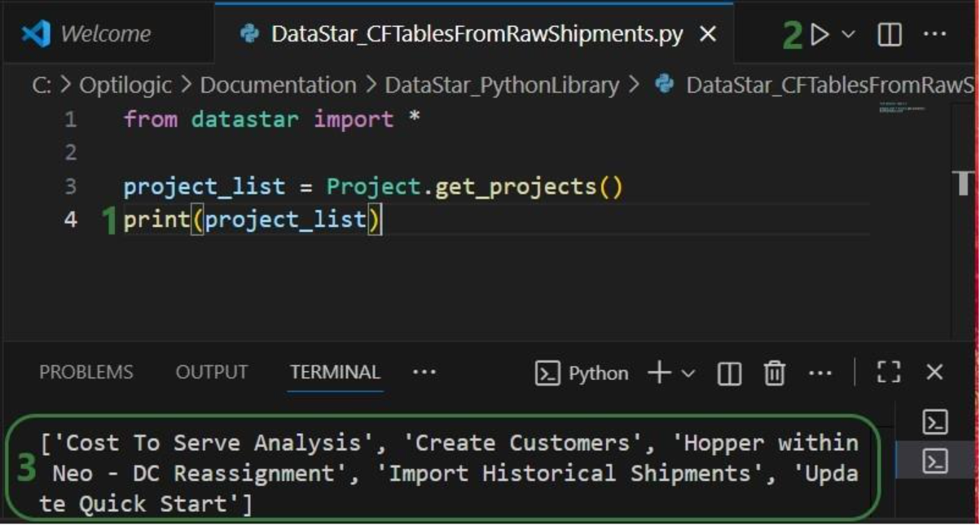
Task: Select the TERMINAL panel tab
Action: 335,372
